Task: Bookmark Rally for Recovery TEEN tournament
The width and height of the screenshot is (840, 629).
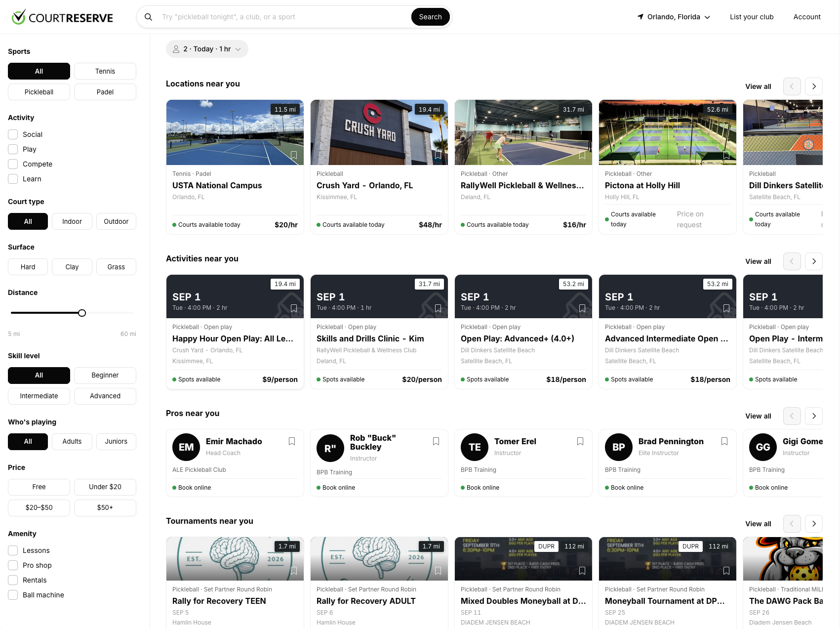Action: (294, 571)
